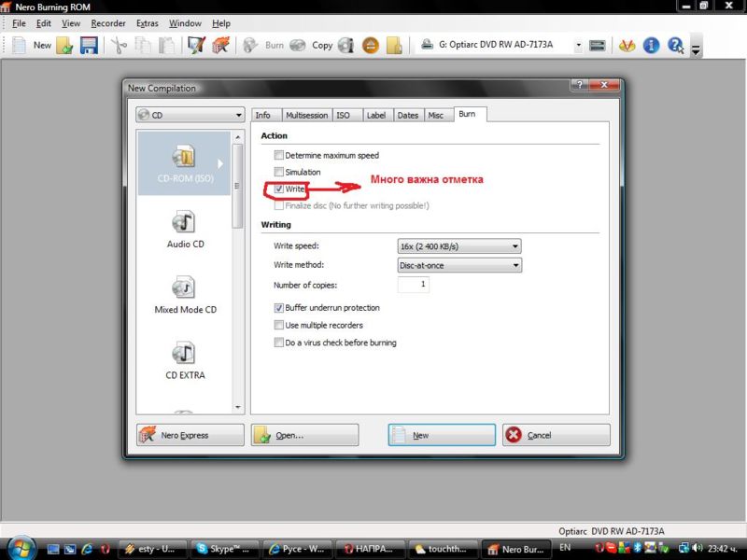
Task: Select the Mixed Mode CD compilation type
Action: click(x=185, y=295)
